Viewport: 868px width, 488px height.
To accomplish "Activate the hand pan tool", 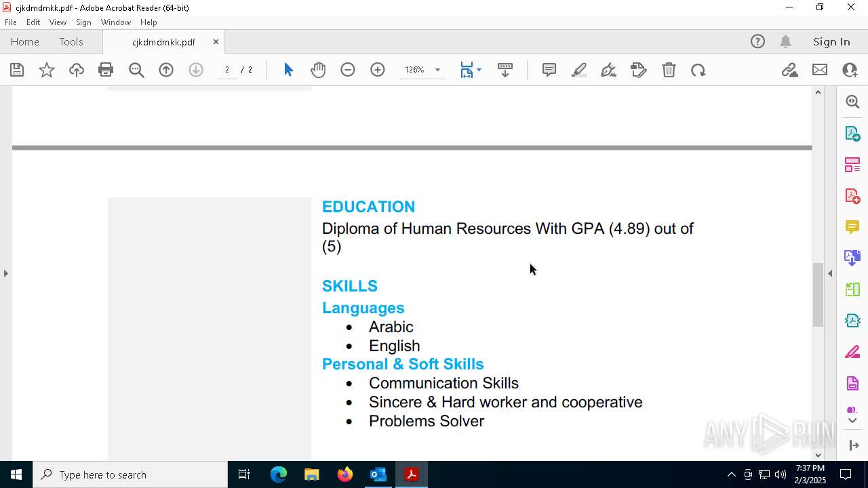I will (318, 70).
